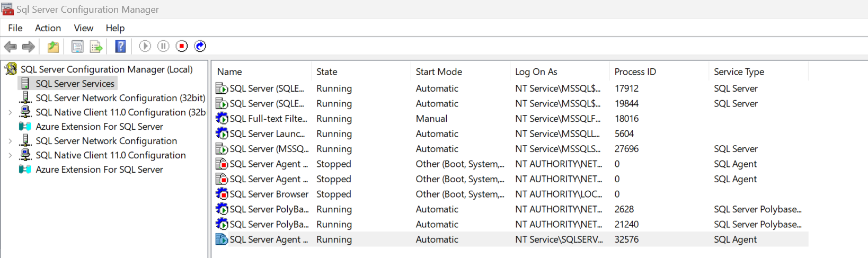Sort by the Service Type column header

tap(739, 72)
